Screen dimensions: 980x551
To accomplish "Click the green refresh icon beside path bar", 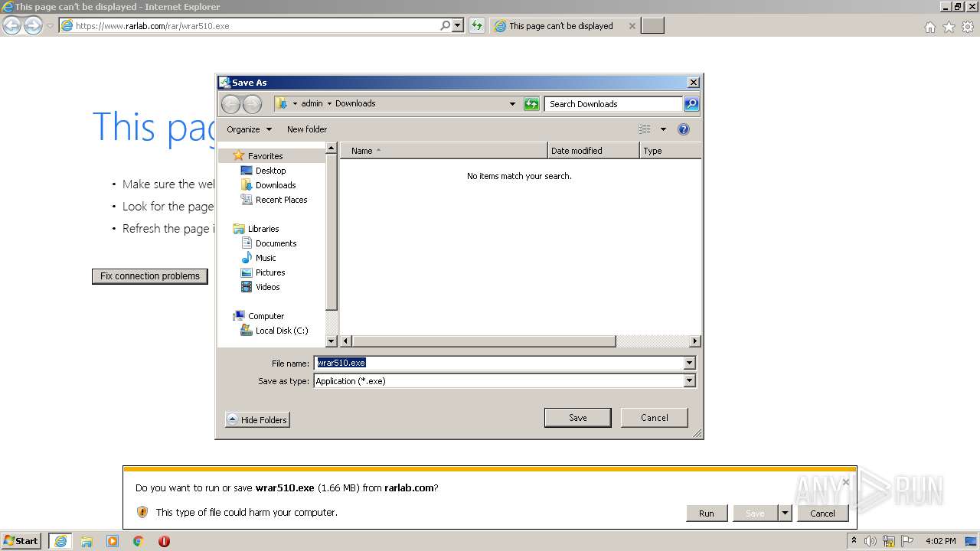I will [531, 104].
